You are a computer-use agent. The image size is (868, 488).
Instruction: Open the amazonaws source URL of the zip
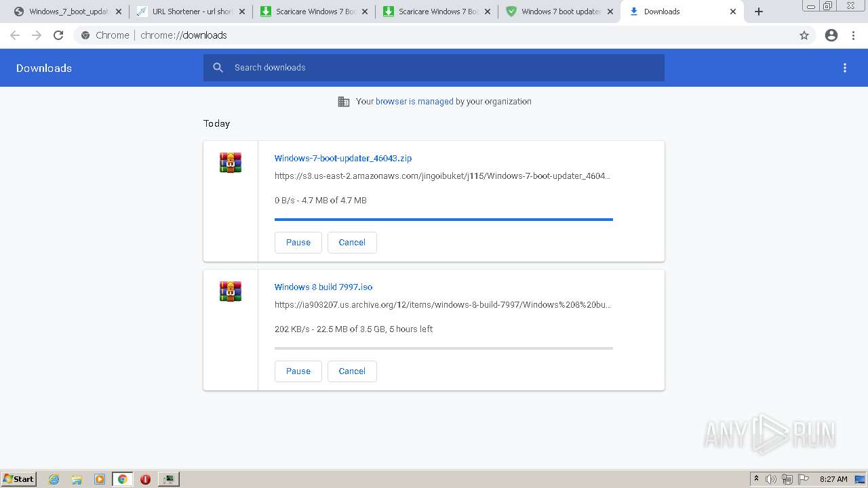(442, 176)
